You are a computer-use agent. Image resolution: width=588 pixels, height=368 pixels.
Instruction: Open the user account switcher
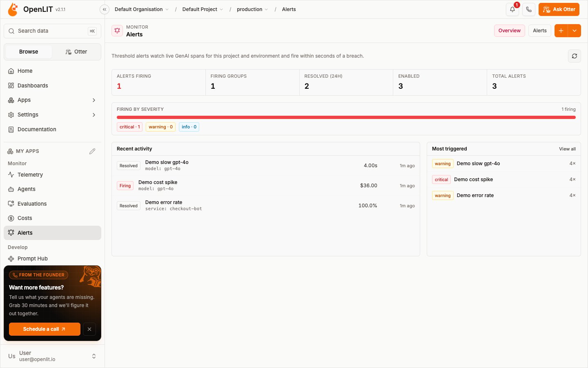[x=52, y=356]
